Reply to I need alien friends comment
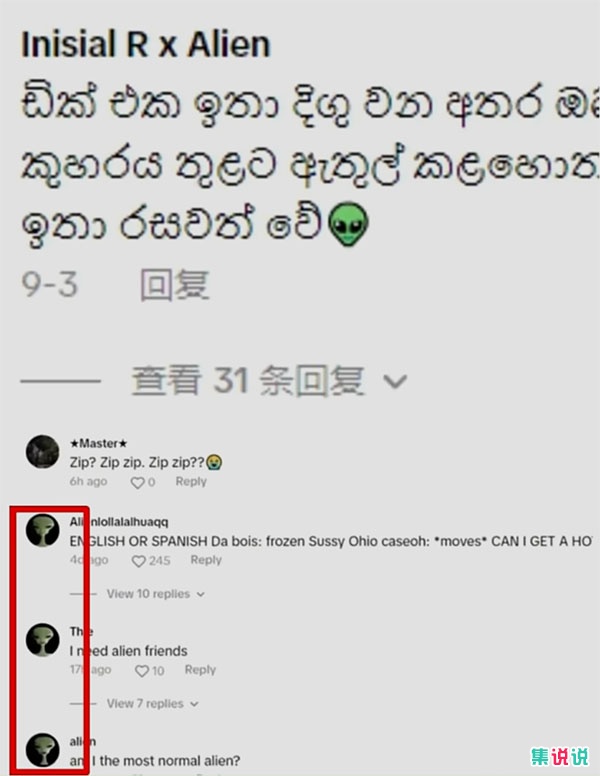This screenshot has width=600, height=776. (200, 670)
